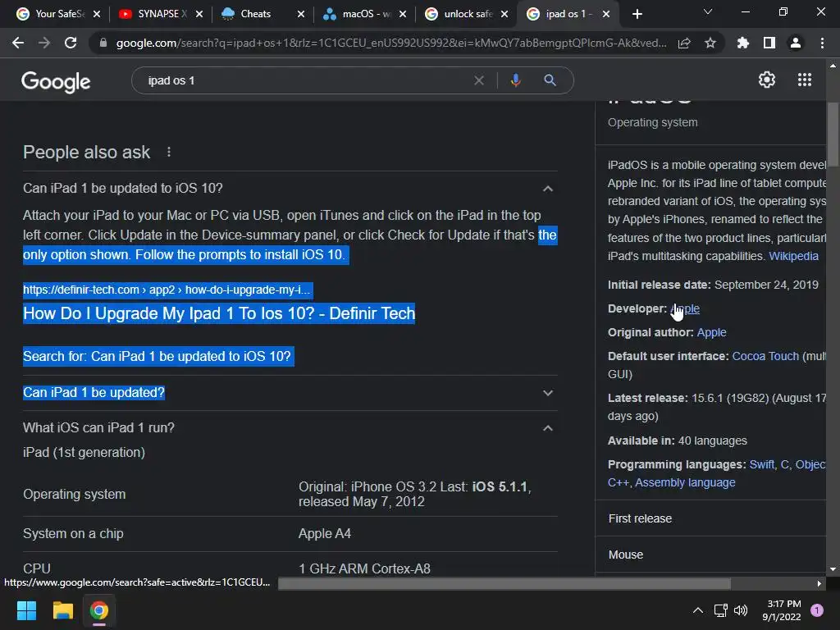This screenshot has width=840, height=630.
Task: Click the Google logo
Action: (56, 81)
